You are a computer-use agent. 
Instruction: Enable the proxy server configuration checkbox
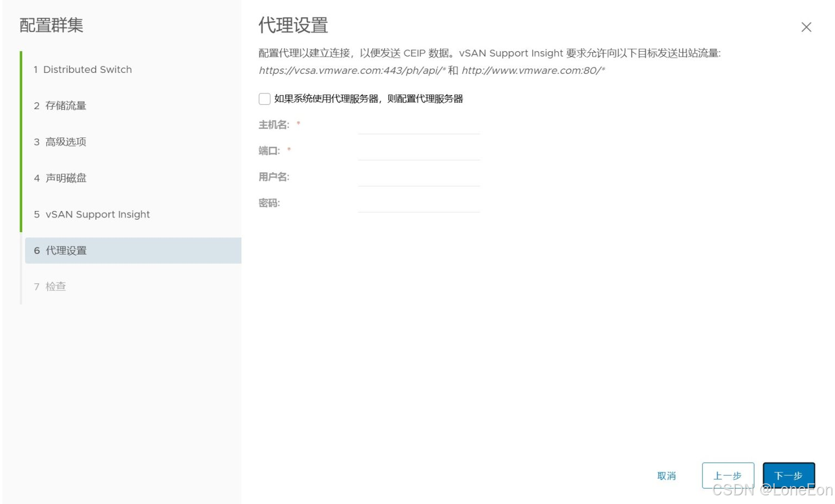click(x=265, y=99)
